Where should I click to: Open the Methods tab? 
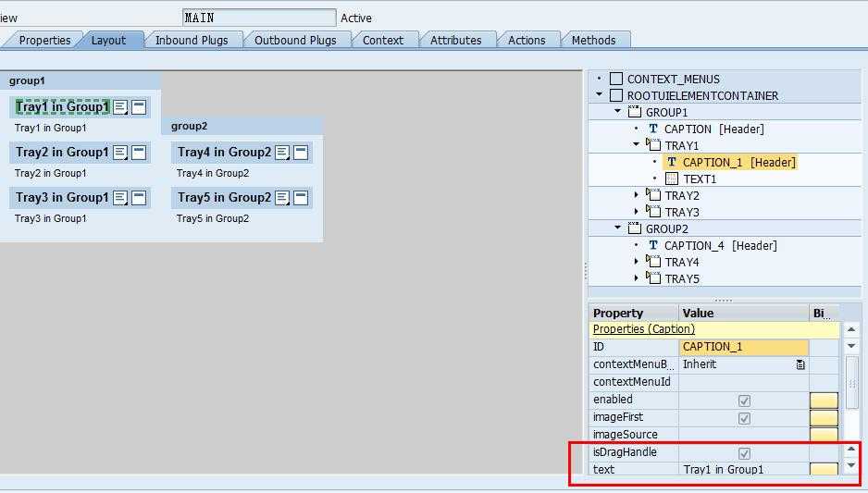(593, 41)
